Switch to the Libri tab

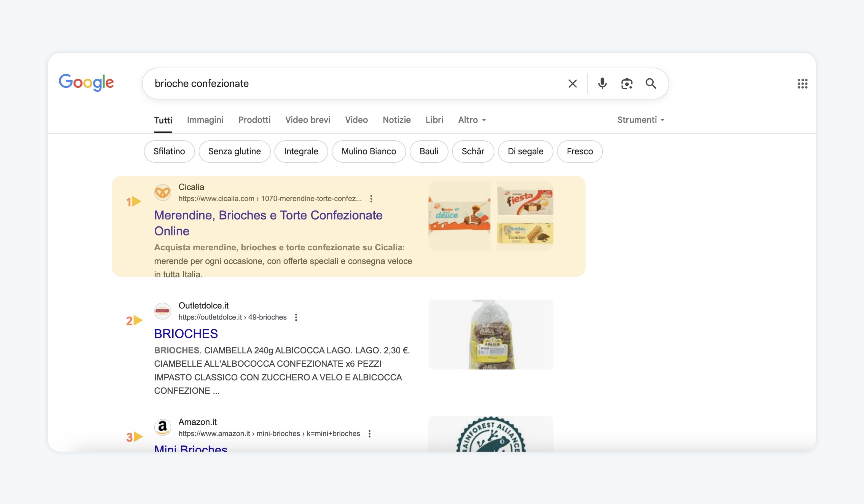click(x=434, y=120)
